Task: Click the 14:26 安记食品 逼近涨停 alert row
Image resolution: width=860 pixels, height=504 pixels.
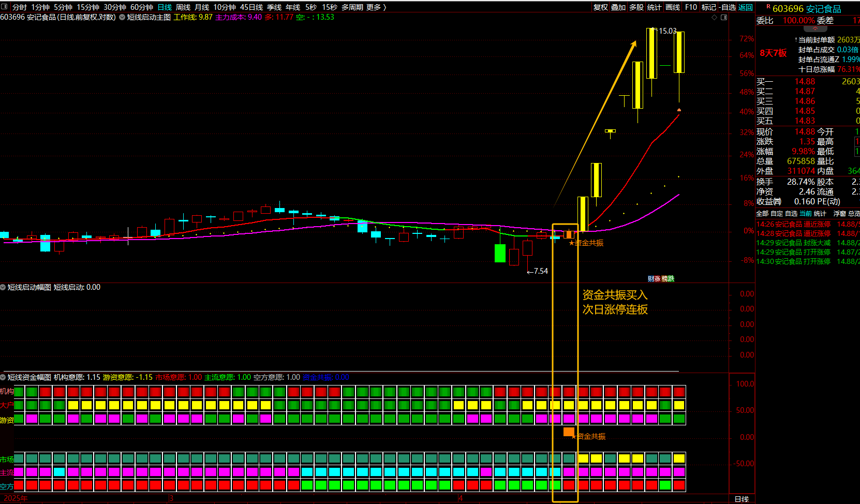Action: pos(808,224)
